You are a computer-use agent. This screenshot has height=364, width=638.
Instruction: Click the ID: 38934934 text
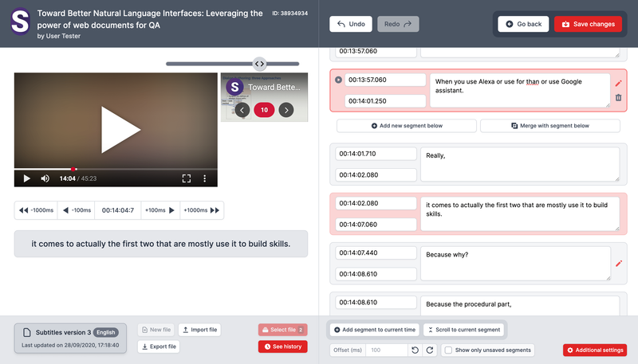coord(289,14)
